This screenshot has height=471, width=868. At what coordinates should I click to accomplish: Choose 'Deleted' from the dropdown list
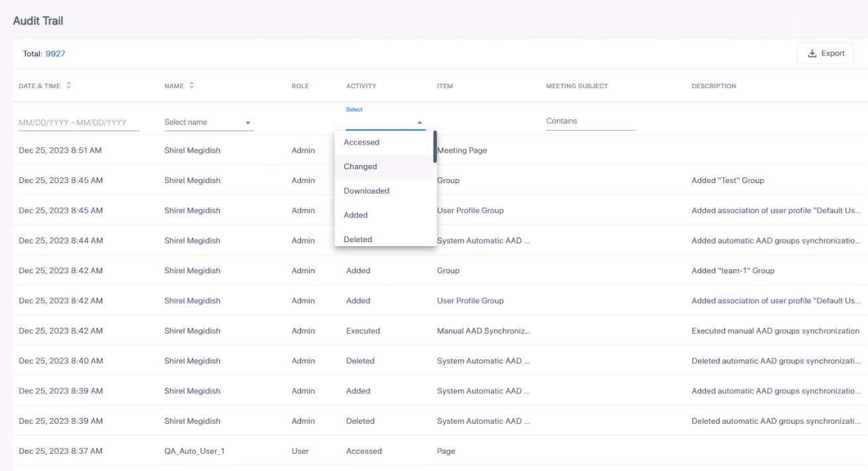pos(358,239)
